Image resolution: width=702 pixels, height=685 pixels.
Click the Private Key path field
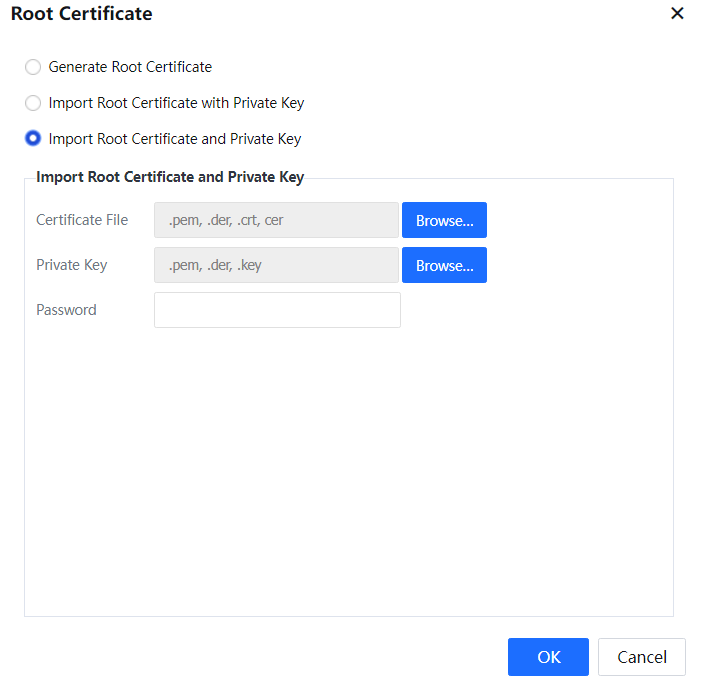276,265
